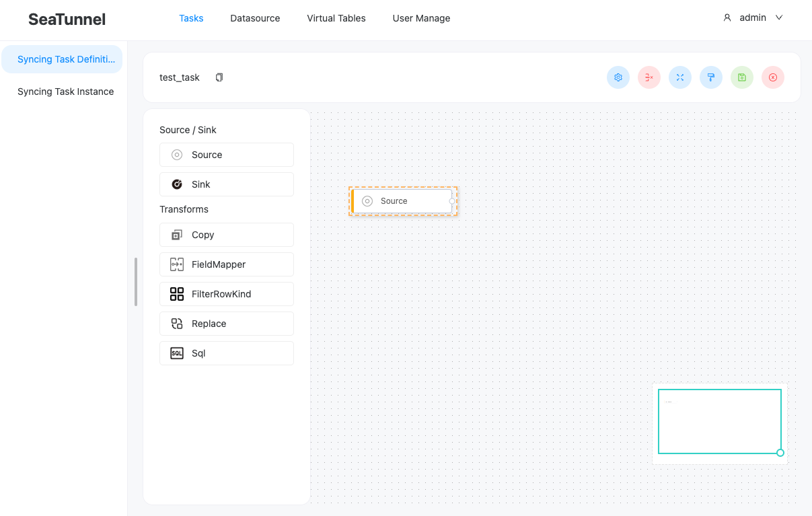The width and height of the screenshot is (812, 516).
Task: Click the red circled X close icon
Action: pos(773,77)
